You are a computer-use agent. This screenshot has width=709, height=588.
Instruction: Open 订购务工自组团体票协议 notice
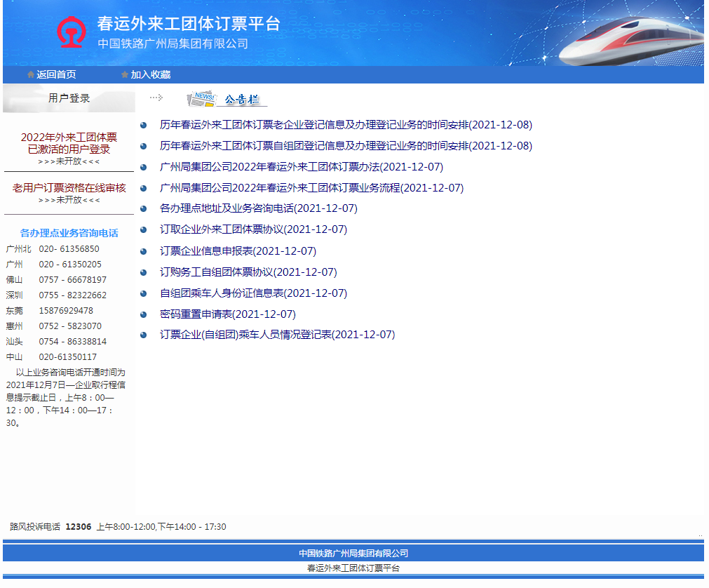(x=248, y=272)
